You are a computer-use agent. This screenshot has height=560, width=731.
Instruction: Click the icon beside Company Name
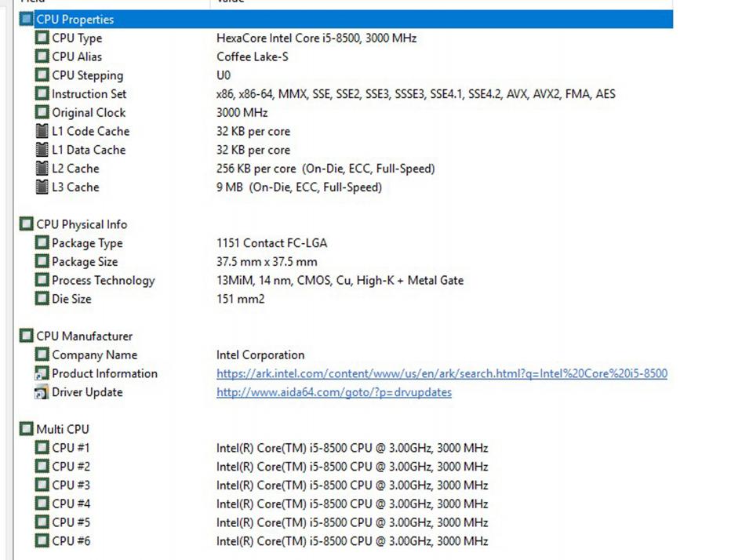pos(42,355)
